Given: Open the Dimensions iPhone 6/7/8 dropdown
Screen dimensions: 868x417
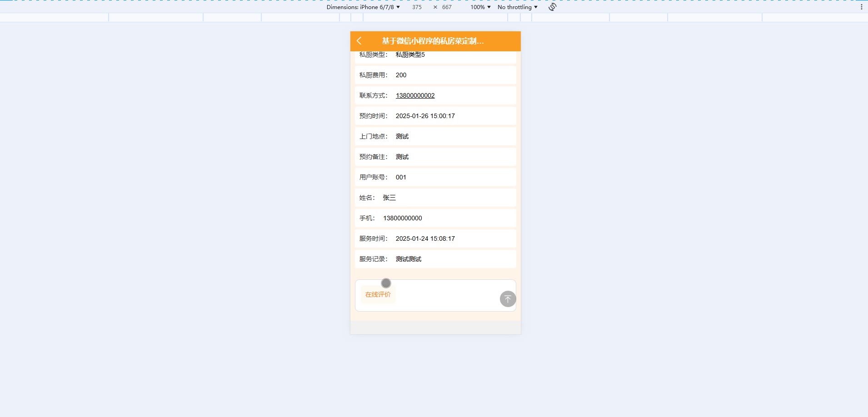Looking at the screenshot, I should pos(363,7).
